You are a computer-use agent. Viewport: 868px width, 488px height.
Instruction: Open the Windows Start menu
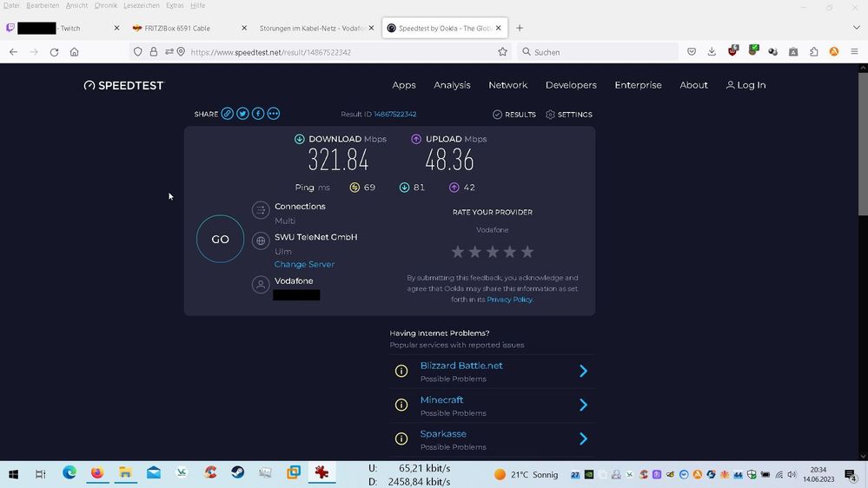pyautogui.click(x=14, y=474)
